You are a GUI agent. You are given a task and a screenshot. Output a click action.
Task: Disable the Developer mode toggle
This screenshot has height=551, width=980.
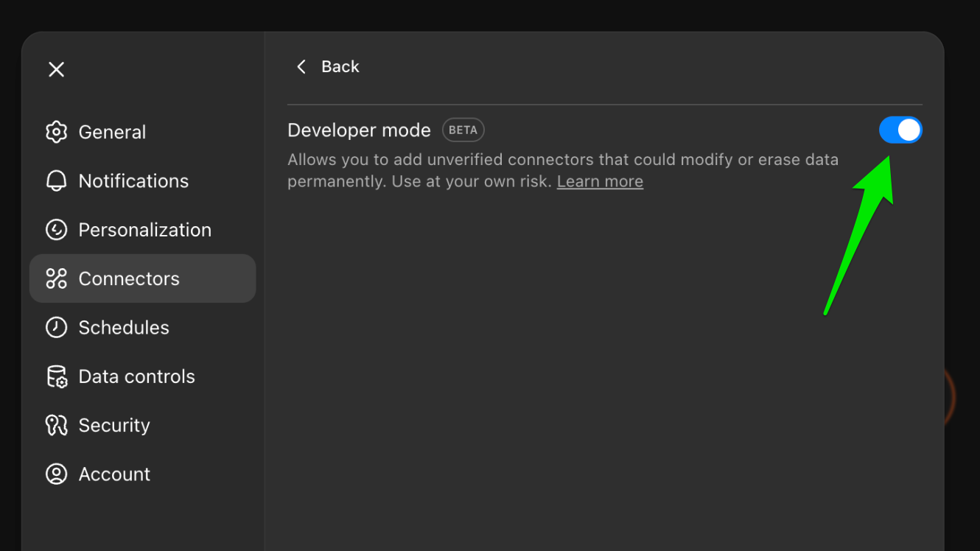pyautogui.click(x=900, y=130)
